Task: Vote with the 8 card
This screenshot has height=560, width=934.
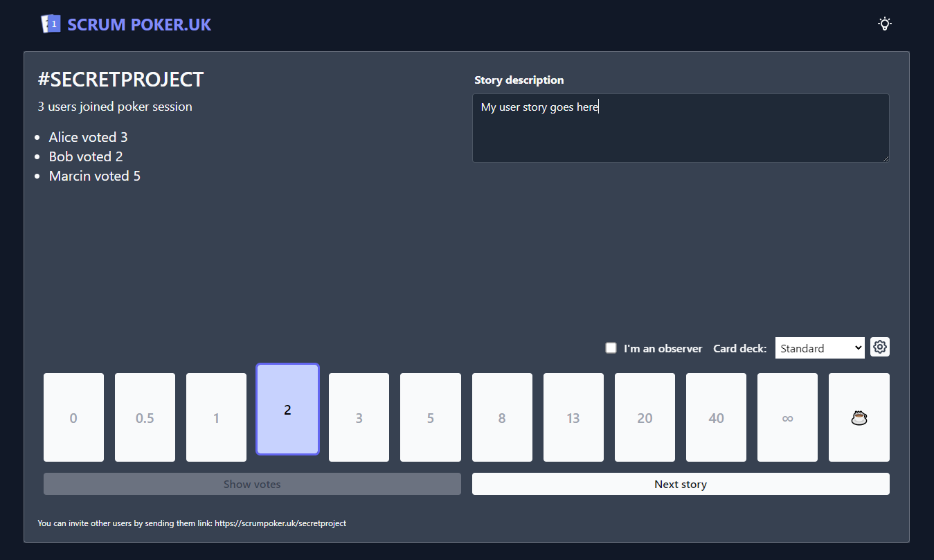Action: click(x=502, y=417)
